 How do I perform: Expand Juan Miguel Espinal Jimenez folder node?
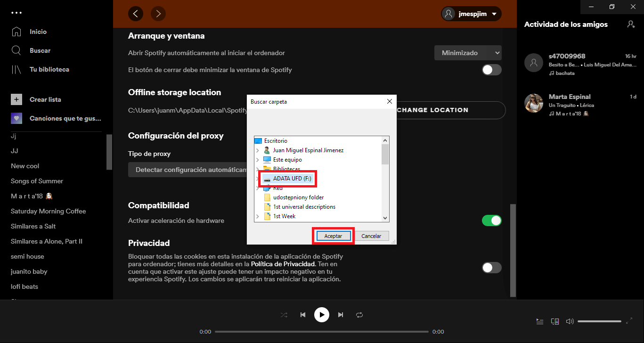point(257,150)
